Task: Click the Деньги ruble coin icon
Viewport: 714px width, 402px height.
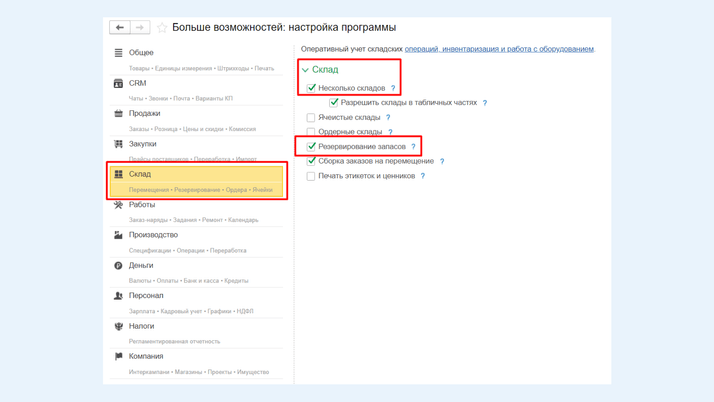Action: point(118,265)
